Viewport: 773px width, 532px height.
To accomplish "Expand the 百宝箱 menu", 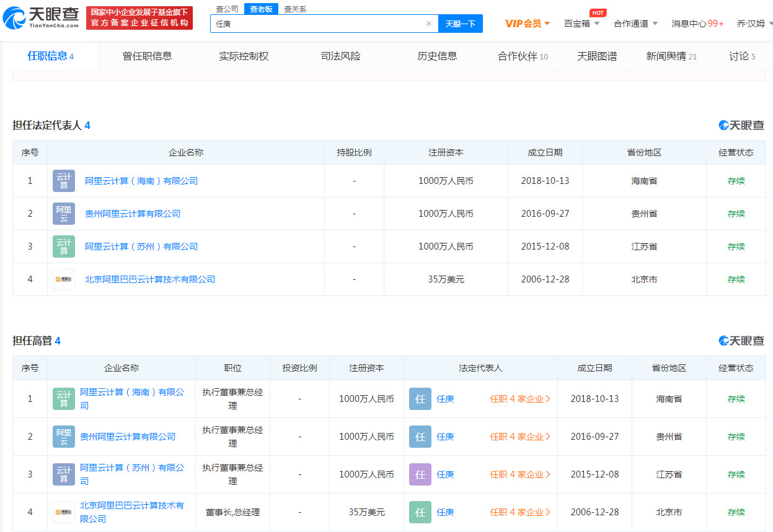I will 582,24.
